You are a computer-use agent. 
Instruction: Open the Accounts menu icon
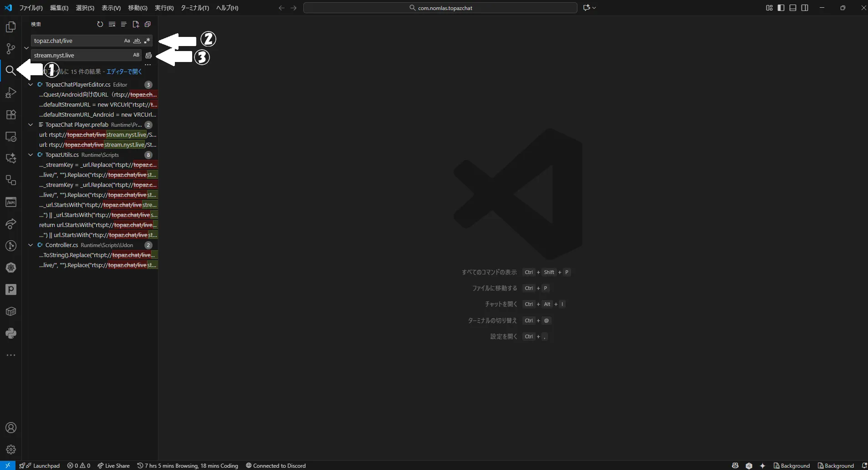(x=10, y=428)
